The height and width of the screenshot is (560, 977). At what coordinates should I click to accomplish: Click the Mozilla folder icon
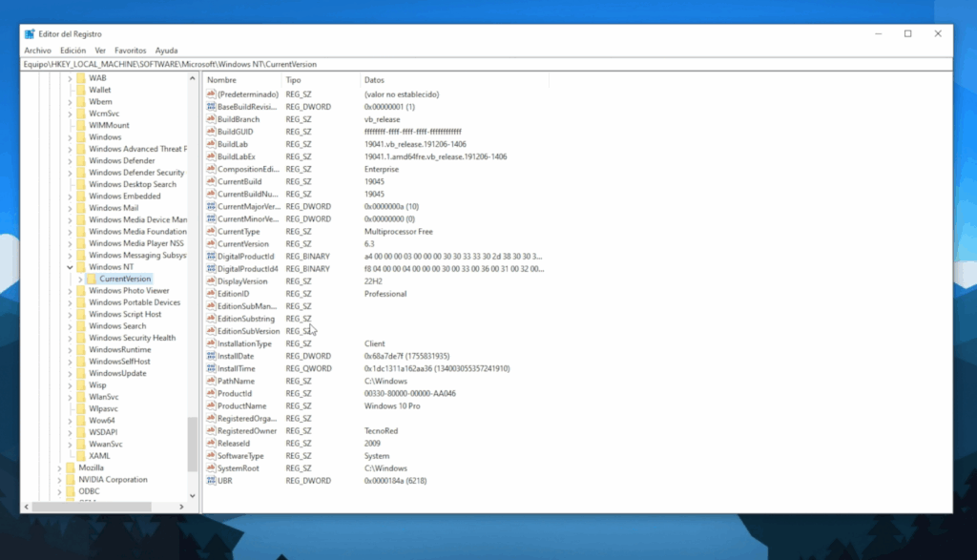pos(71,467)
